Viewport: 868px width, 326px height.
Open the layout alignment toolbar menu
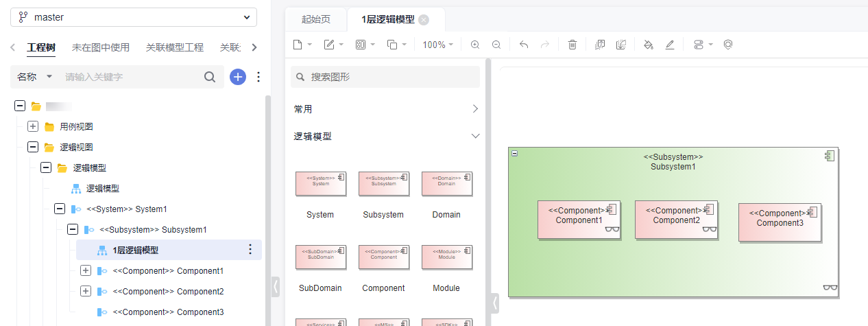pyautogui.click(x=365, y=45)
